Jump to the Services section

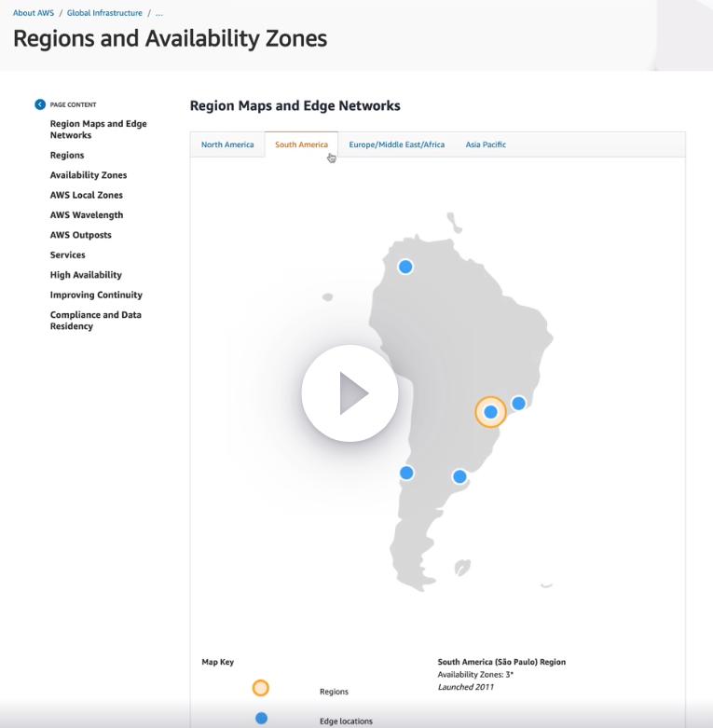click(x=67, y=254)
